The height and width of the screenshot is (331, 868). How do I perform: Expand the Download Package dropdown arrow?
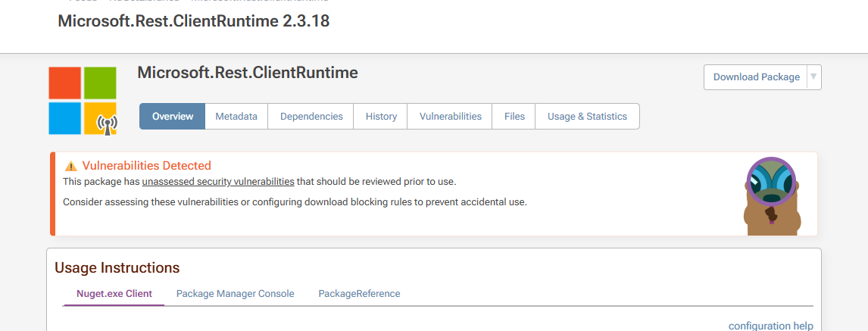(x=813, y=77)
